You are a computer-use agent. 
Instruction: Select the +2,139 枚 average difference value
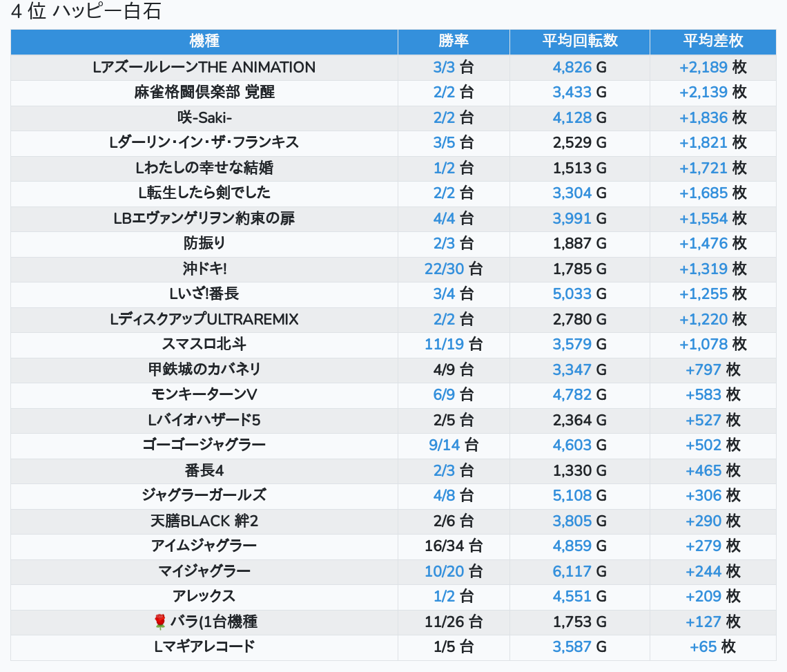(713, 93)
